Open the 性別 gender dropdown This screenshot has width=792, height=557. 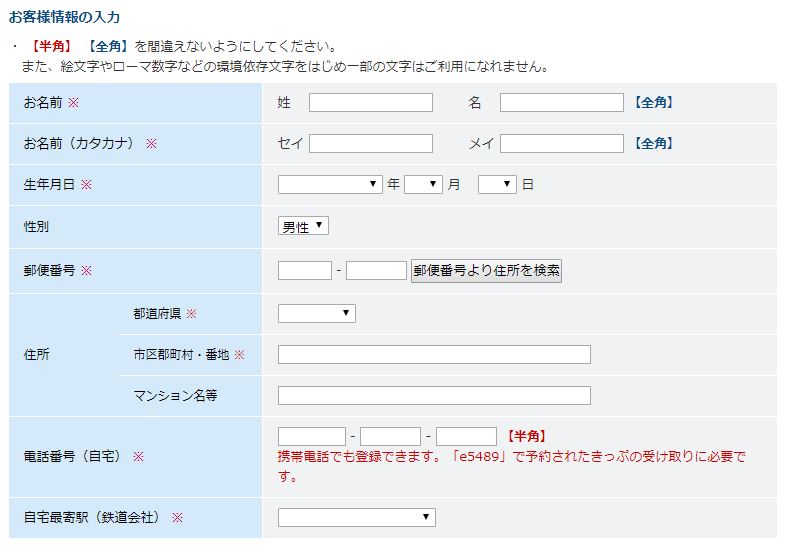pos(303,226)
